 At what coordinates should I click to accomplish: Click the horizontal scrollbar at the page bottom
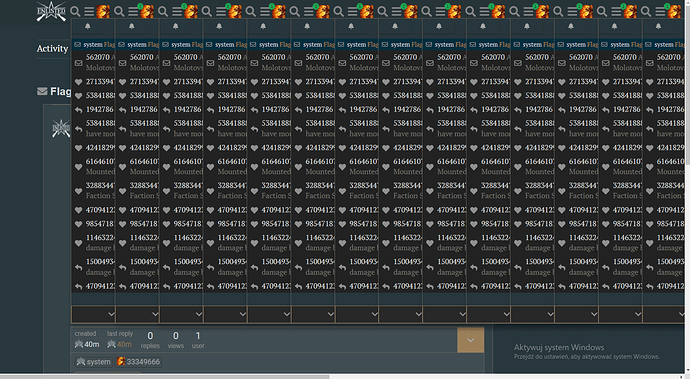pyautogui.click(x=165, y=377)
